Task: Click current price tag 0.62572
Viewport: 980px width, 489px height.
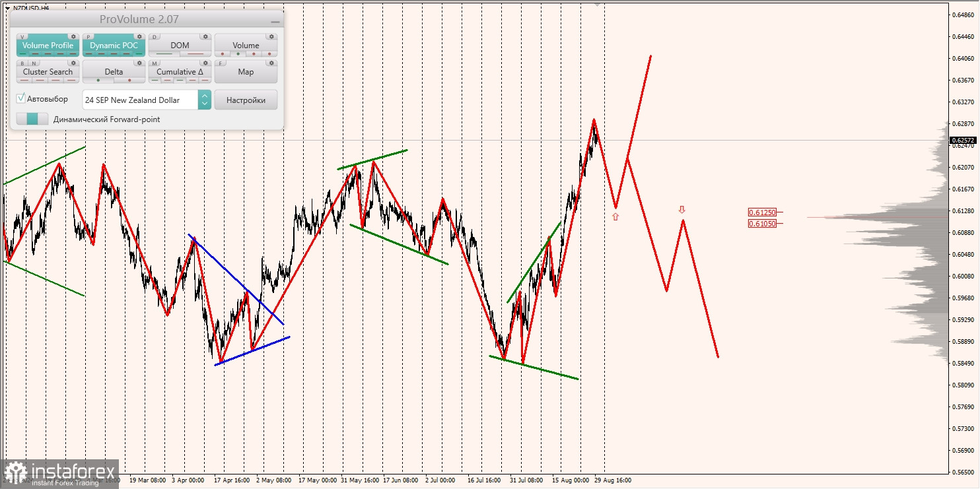Action: 962,140
